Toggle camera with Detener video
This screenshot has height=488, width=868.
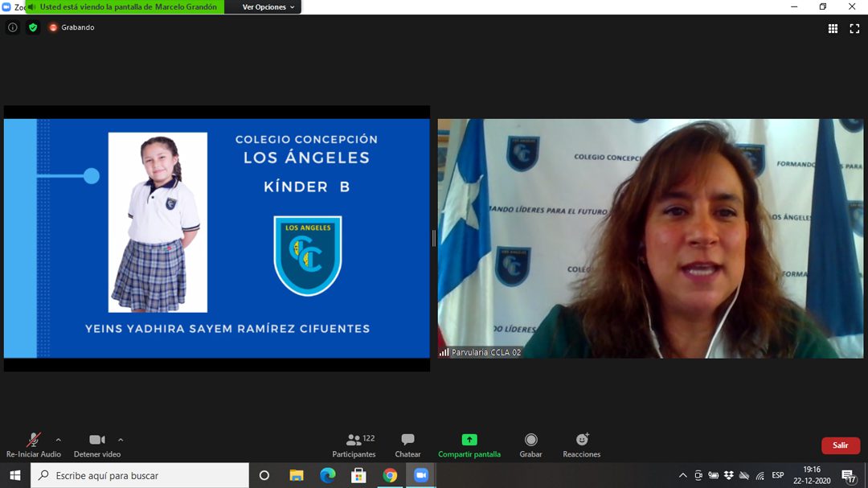click(x=97, y=445)
